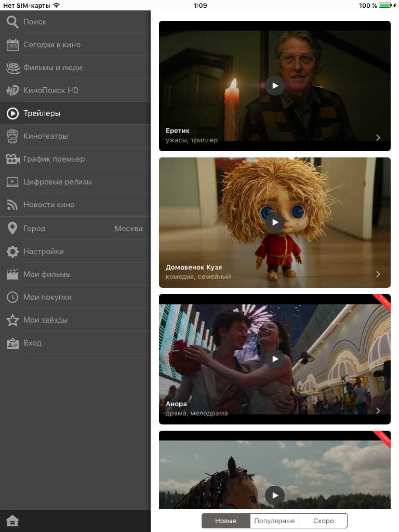
Task: Expand Еретик details with chevron
Action: 378,137
